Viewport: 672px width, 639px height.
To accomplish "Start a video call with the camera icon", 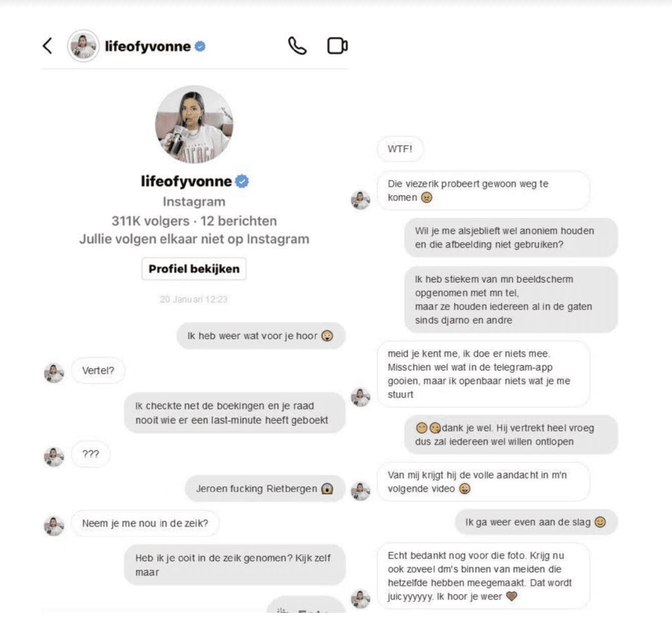I will 337,46.
